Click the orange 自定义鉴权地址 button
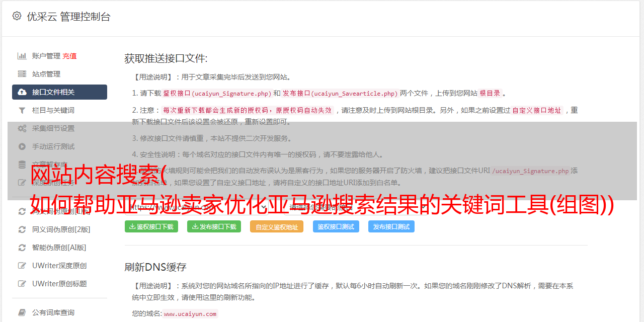 (x=277, y=226)
